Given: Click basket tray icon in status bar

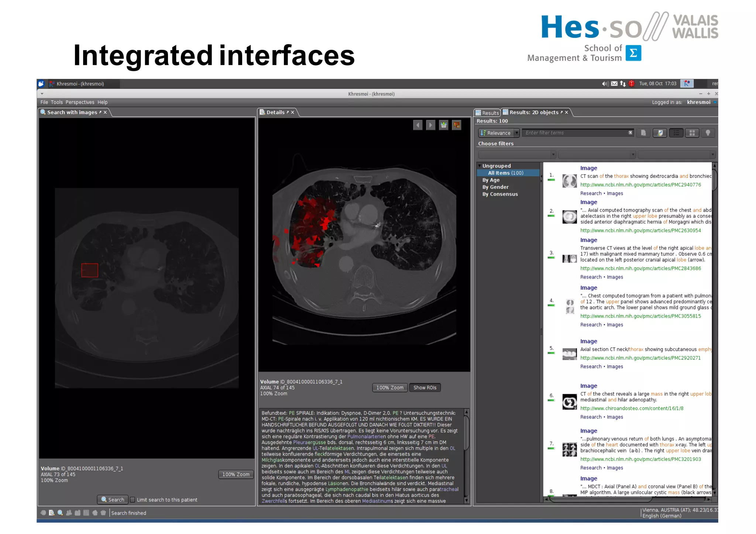Looking at the screenshot, I should [x=103, y=513].
